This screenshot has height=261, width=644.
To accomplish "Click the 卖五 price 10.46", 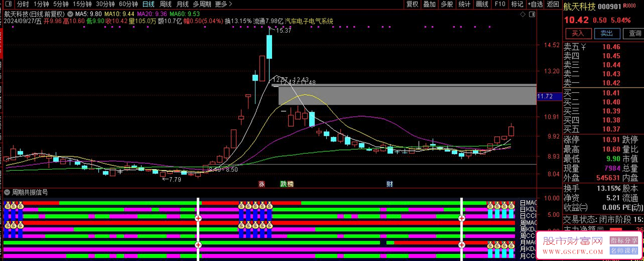I will point(611,47).
